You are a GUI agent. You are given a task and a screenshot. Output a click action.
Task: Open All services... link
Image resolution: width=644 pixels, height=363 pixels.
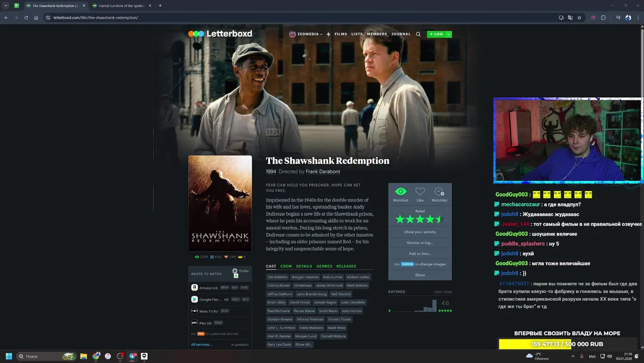201,344
